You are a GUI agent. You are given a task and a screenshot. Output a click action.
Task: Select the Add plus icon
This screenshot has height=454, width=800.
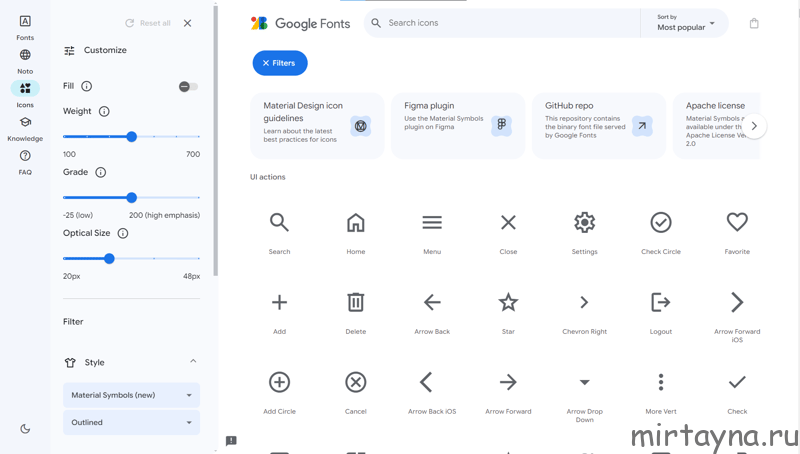tap(279, 302)
